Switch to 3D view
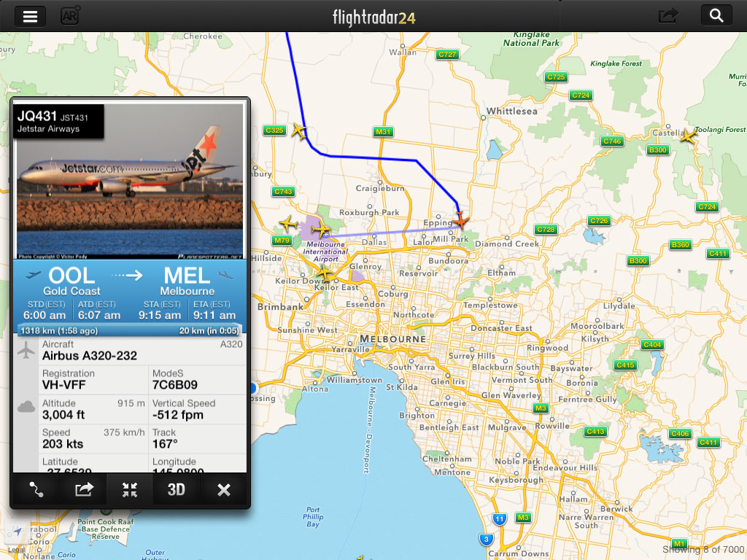The height and width of the screenshot is (560, 747). point(177,489)
